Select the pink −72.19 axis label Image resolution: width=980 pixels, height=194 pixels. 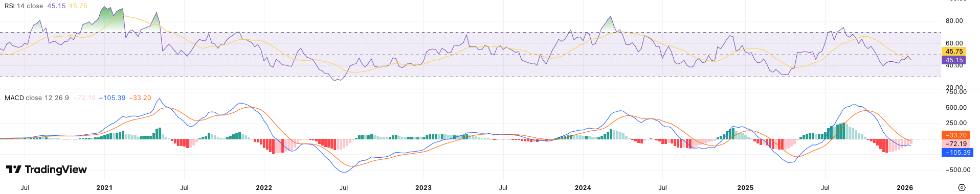pos(956,144)
